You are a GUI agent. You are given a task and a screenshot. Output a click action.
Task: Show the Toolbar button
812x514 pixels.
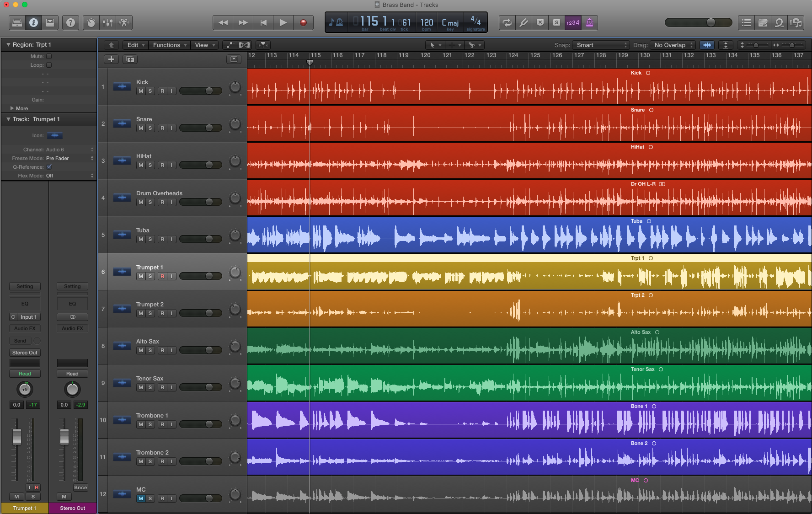pyautogui.click(x=50, y=22)
